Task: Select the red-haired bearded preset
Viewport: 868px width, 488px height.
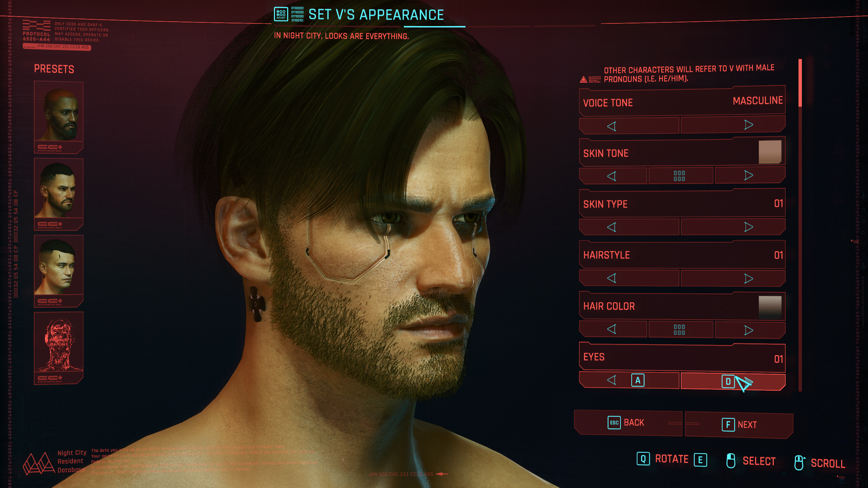Action: point(59,117)
